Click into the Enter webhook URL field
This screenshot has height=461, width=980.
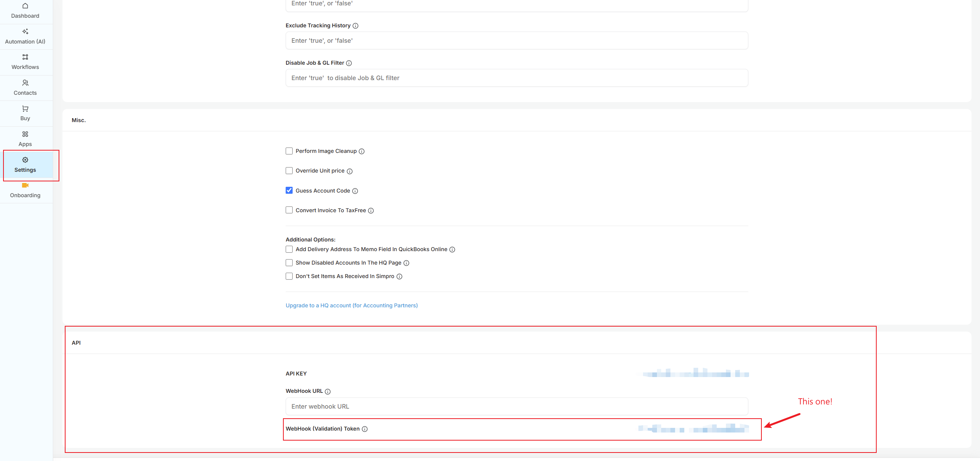click(517, 407)
